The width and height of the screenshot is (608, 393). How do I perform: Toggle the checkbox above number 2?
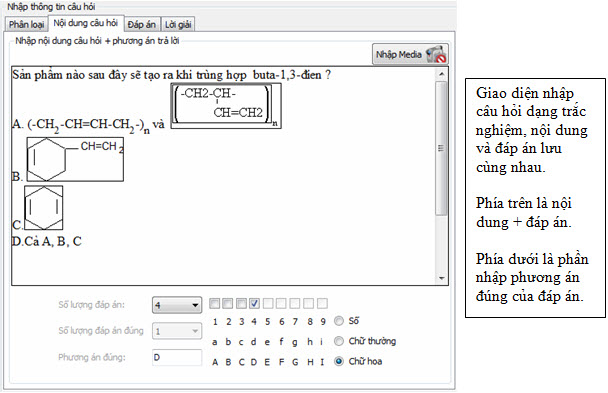pos(228,303)
